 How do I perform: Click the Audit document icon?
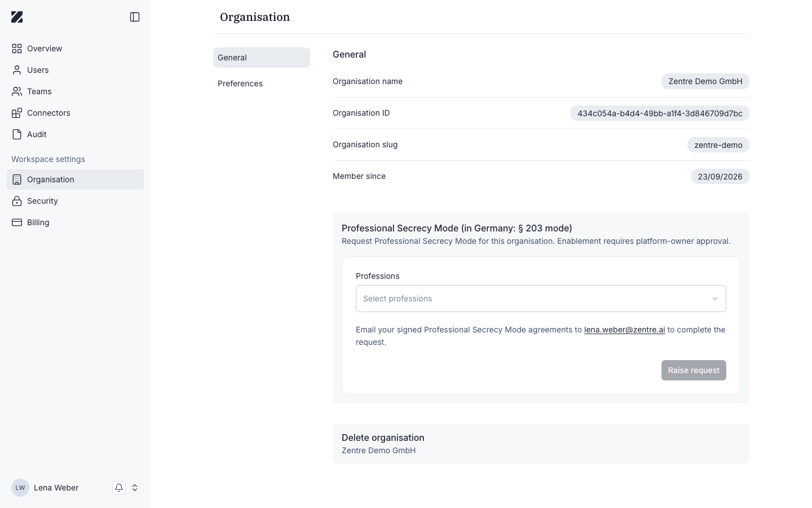(17, 134)
